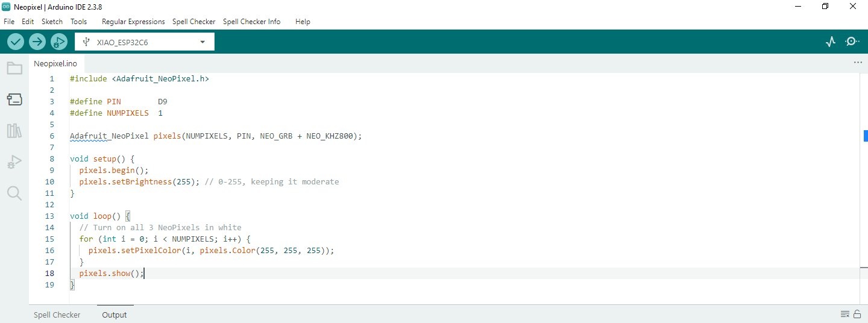Open the Library Manager sidebar
The width and height of the screenshot is (868, 323).
click(14, 131)
